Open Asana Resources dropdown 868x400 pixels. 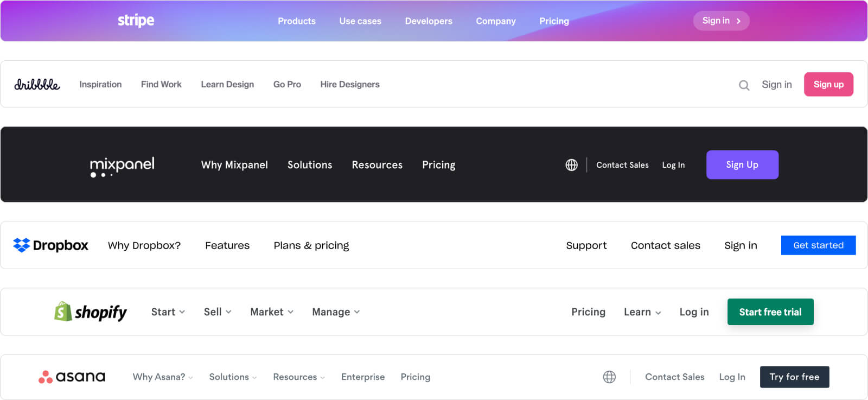(x=298, y=377)
